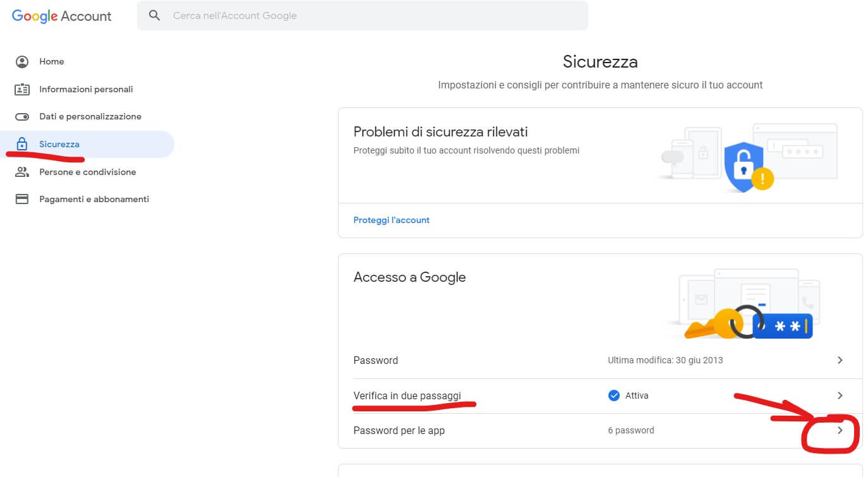Click the Sicurezza padlock icon
868x477 pixels.
click(22, 144)
